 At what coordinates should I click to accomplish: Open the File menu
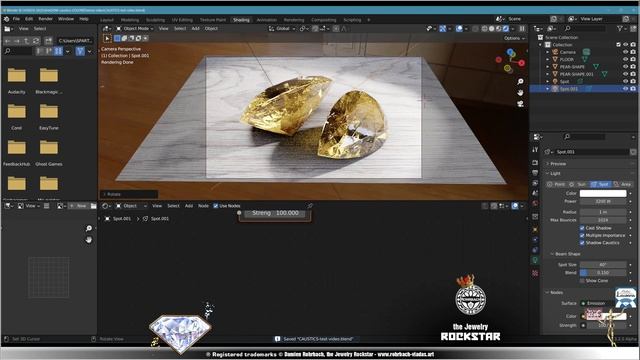(16, 19)
